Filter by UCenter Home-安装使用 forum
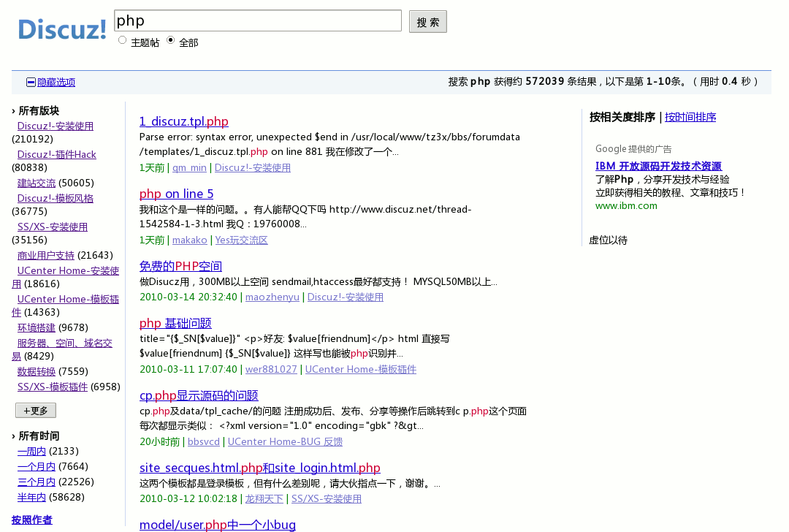The height and width of the screenshot is (532, 789). pos(68,271)
